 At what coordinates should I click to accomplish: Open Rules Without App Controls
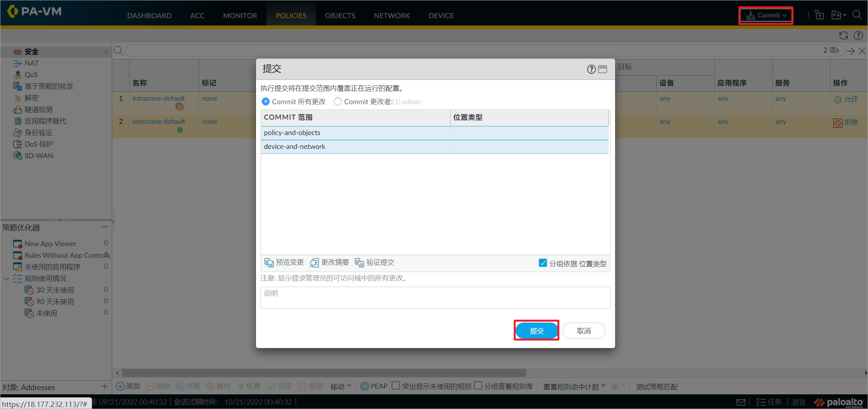tap(67, 255)
